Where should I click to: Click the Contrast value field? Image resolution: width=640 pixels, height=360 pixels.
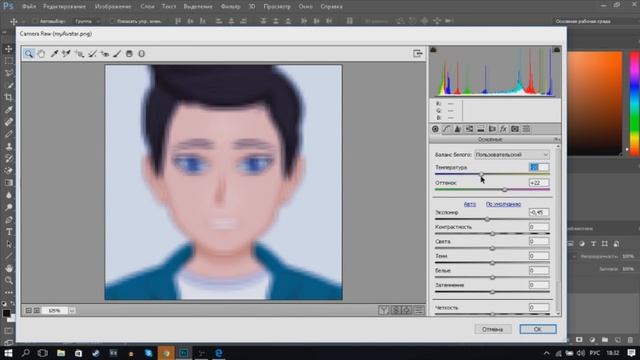pos(539,227)
